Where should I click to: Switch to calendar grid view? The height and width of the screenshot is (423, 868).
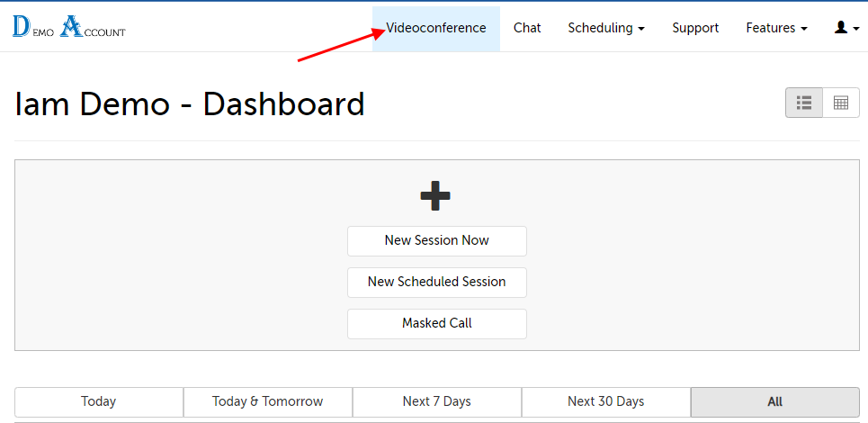coord(841,103)
